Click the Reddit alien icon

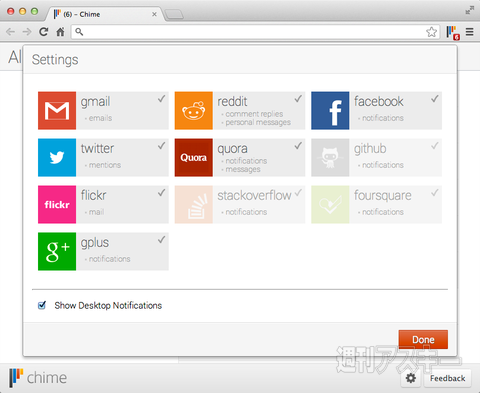point(194,111)
